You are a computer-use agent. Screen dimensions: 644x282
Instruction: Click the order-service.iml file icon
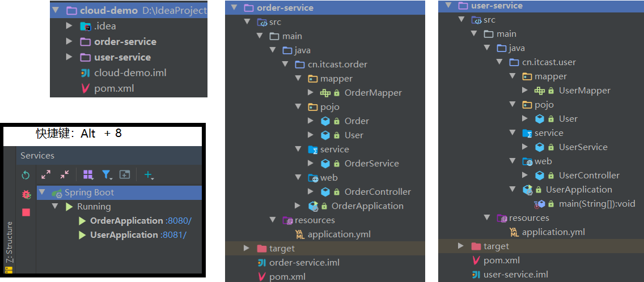(x=261, y=263)
